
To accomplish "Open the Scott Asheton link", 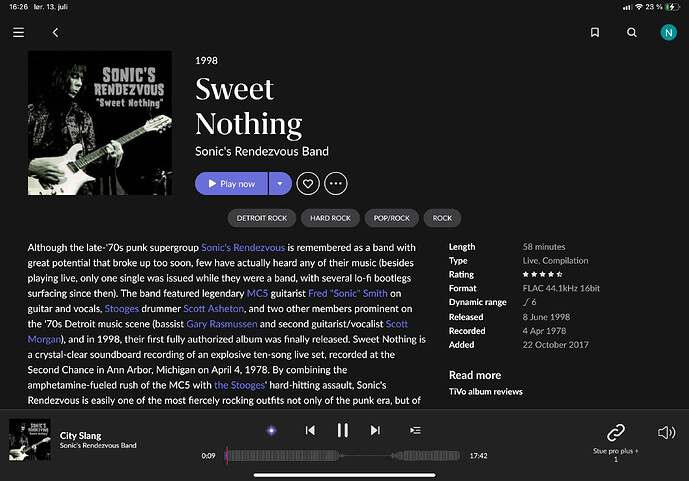I will 214,309.
